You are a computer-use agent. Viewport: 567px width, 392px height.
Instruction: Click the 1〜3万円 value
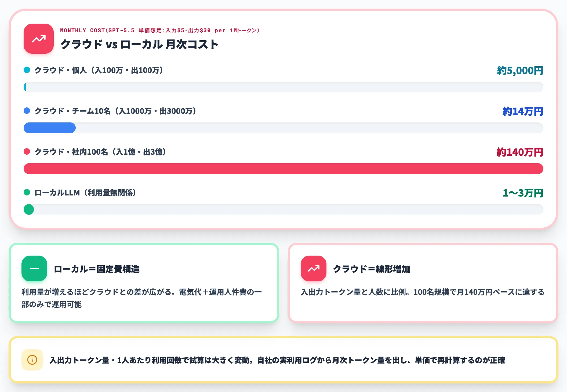pyautogui.click(x=523, y=193)
